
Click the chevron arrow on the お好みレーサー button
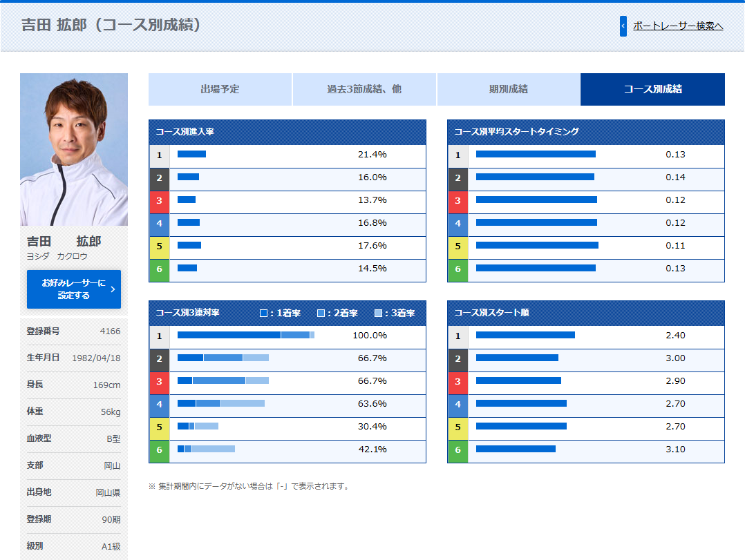113,289
